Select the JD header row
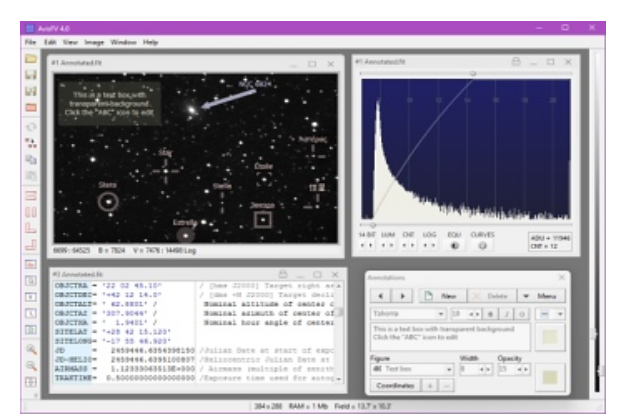 (195, 350)
